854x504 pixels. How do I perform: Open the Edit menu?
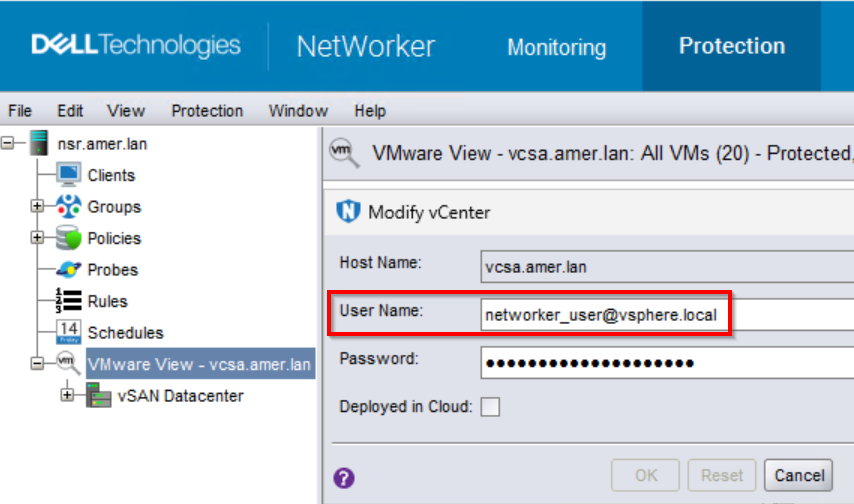coord(70,111)
